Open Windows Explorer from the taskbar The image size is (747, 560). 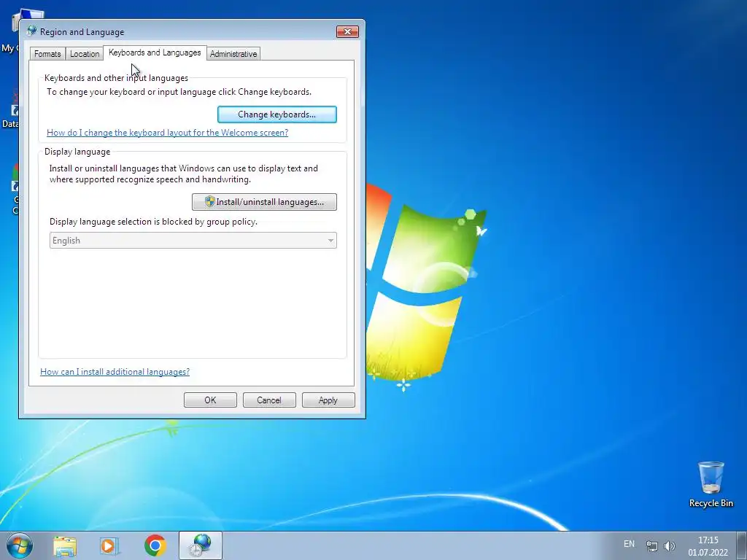[x=65, y=545]
